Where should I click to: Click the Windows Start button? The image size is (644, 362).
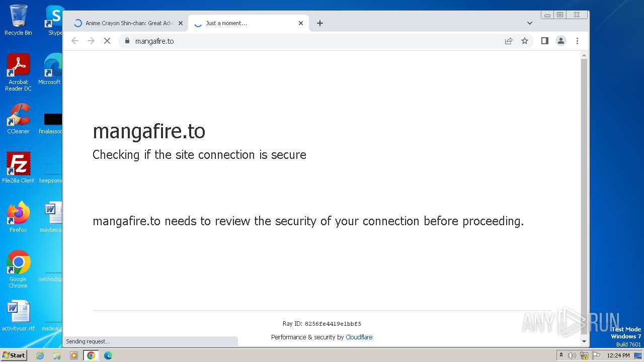(14, 355)
